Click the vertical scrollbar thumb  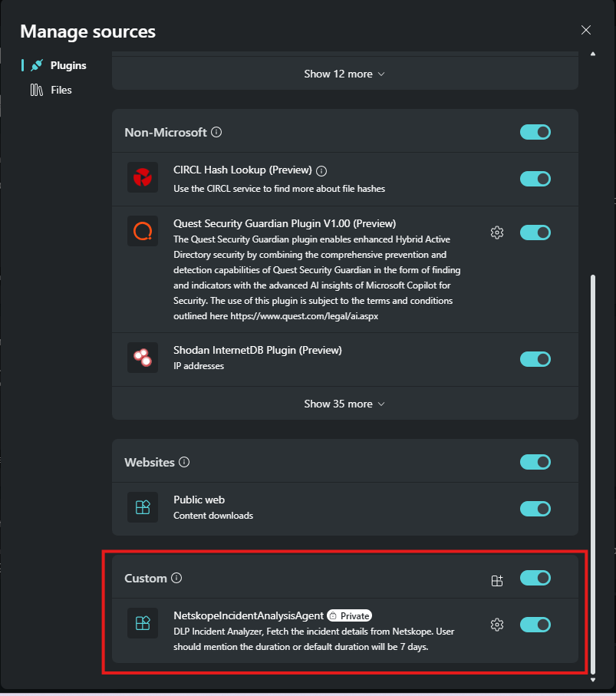(x=593, y=474)
